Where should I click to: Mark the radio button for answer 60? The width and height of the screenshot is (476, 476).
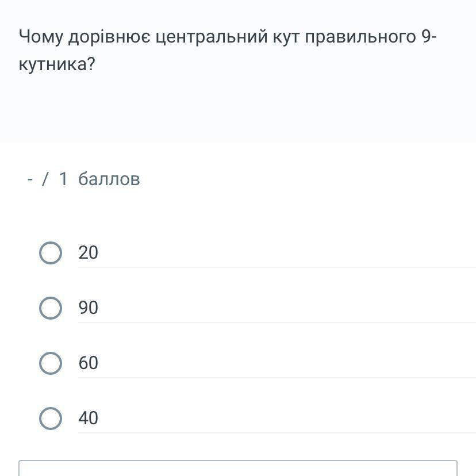(51, 363)
